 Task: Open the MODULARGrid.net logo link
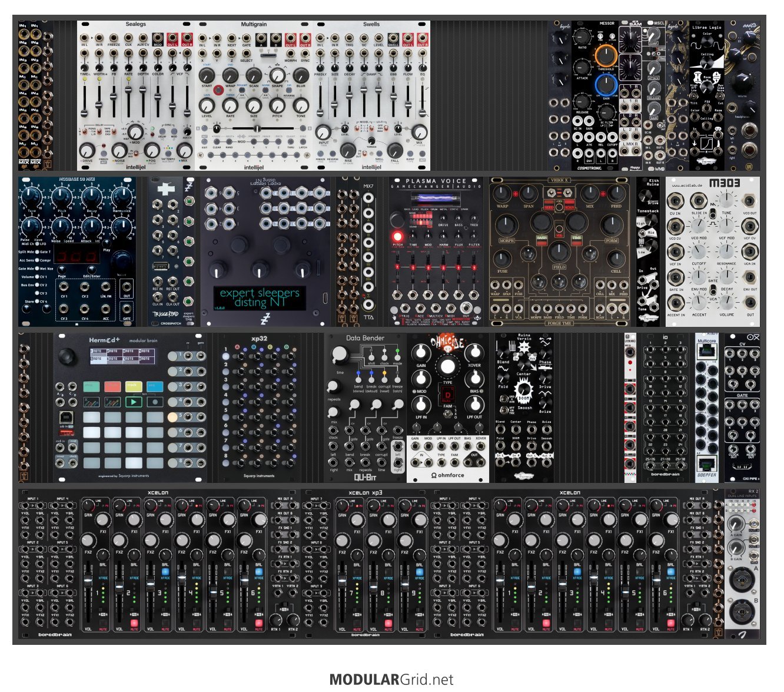(x=391, y=680)
